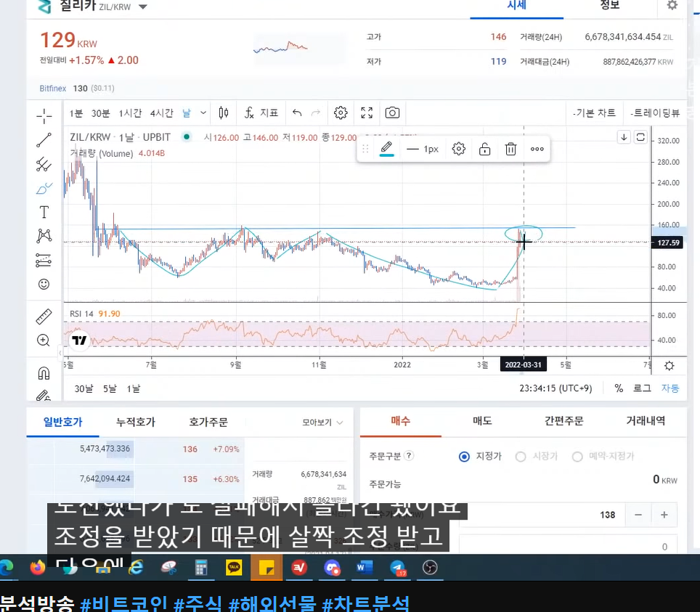Select the 30분 interval

click(x=100, y=113)
